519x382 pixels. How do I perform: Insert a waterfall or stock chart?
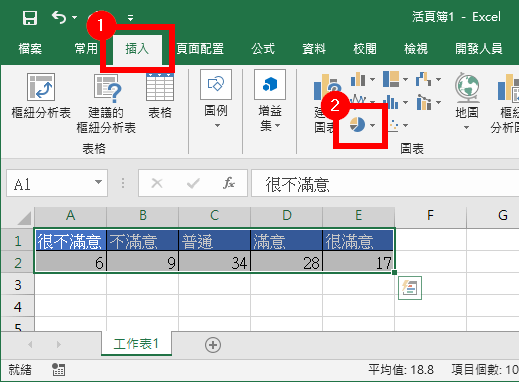(423, 79)
